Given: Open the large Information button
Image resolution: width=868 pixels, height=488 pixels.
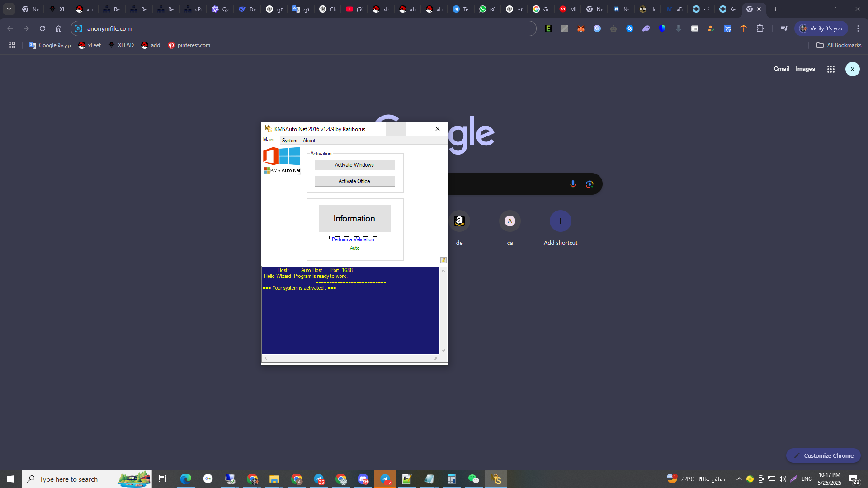Looking at the screenshot, I should click(354, 219).
